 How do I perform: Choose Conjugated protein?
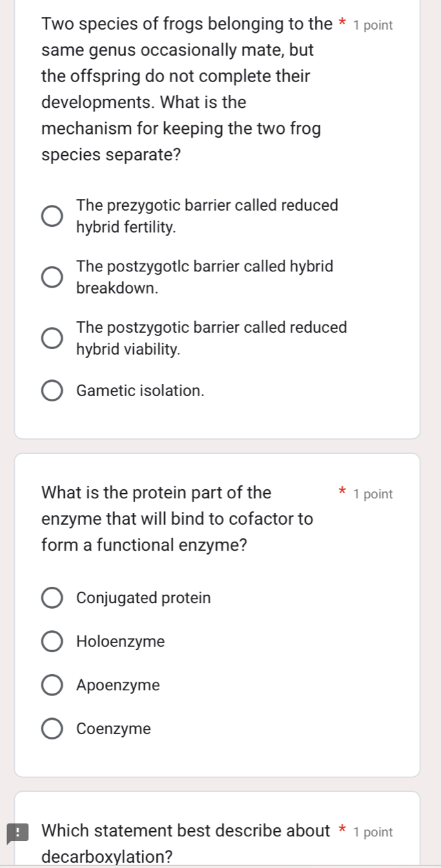point(52,597)
